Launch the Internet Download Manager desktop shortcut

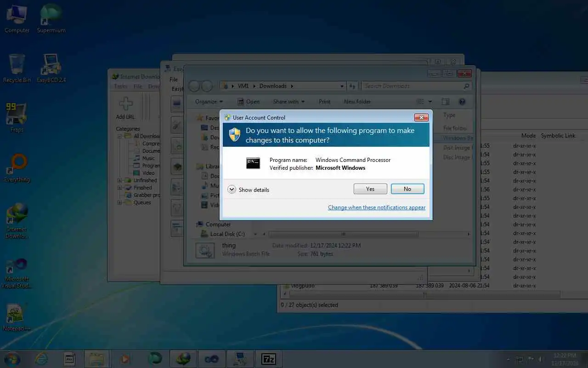(17, 221)
